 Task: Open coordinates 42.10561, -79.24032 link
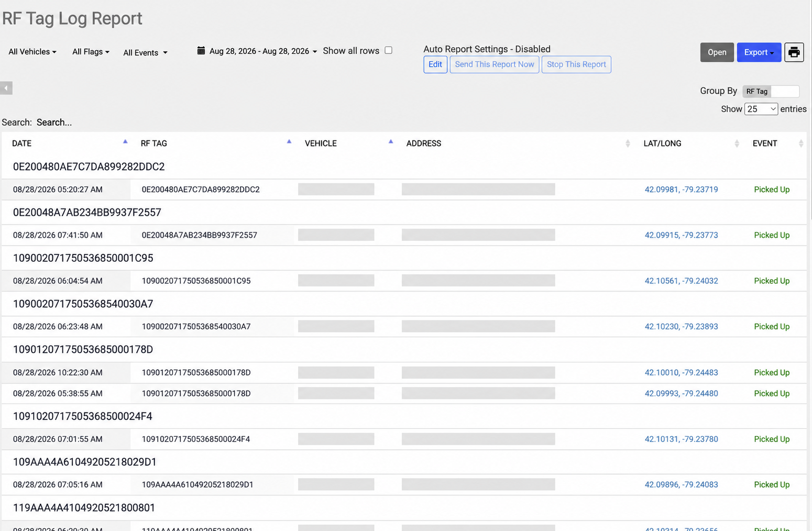[681, 281]
